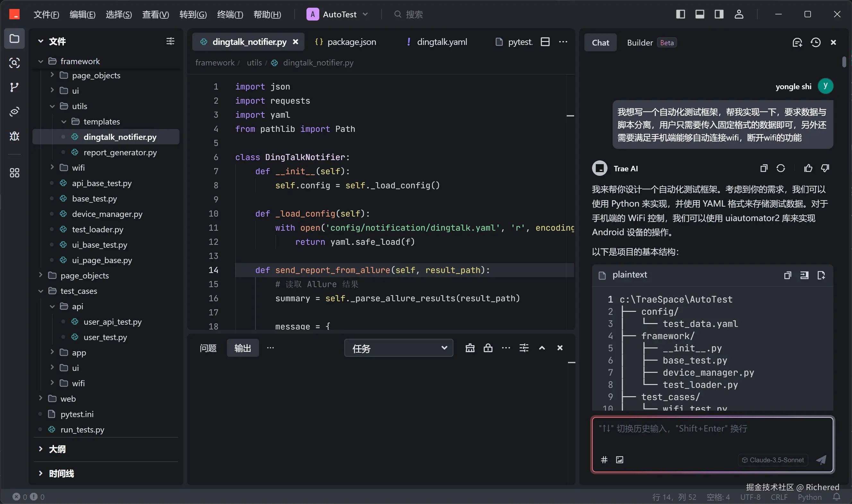Open the Debug bug icon in sidebar
Viewport: 852px width, 504px height.
pos(14,136)
